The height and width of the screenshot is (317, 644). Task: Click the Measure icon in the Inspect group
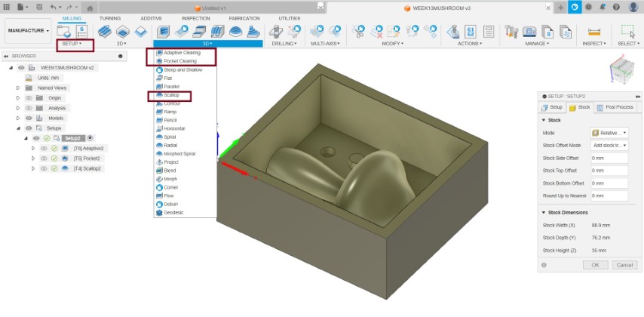[x=594, y=32]
